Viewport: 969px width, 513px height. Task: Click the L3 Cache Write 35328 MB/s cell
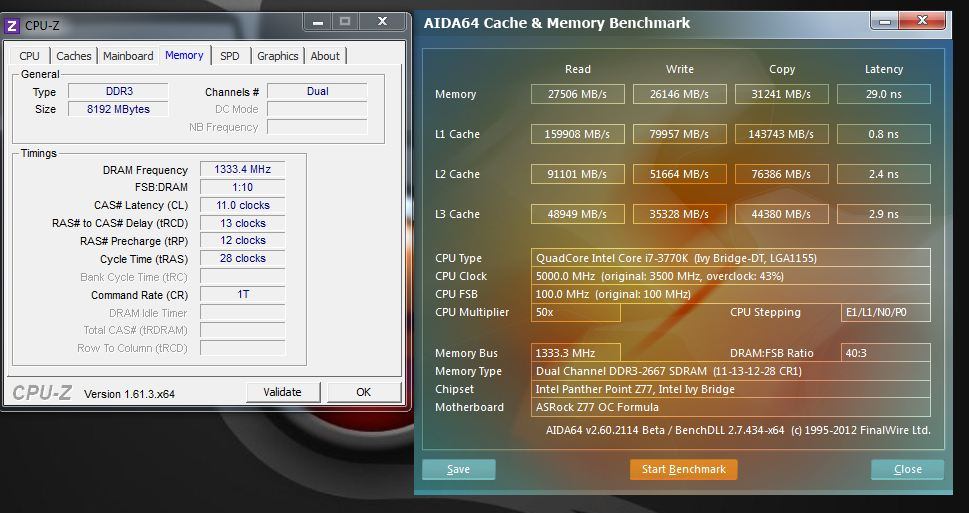680,214
